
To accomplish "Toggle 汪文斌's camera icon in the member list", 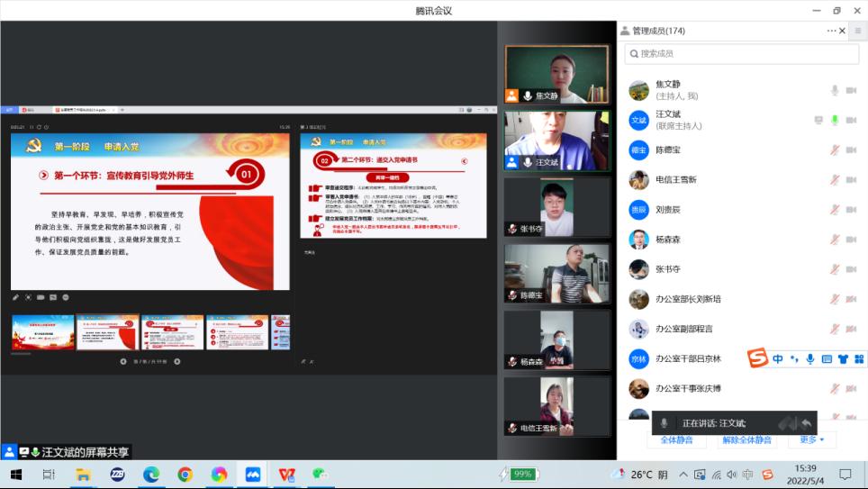I will (x=851, y=120).
